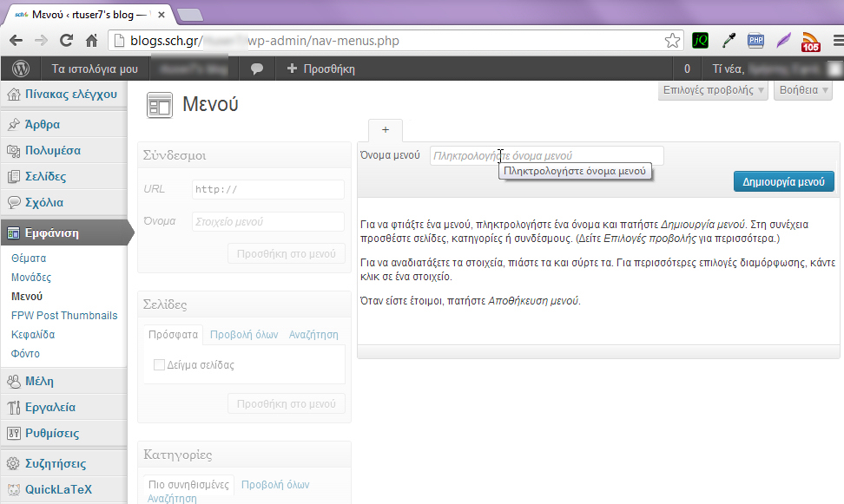Switch to Προβολή όλων tab in Σελίδες

pyautogui.click(x=244, y=334)
